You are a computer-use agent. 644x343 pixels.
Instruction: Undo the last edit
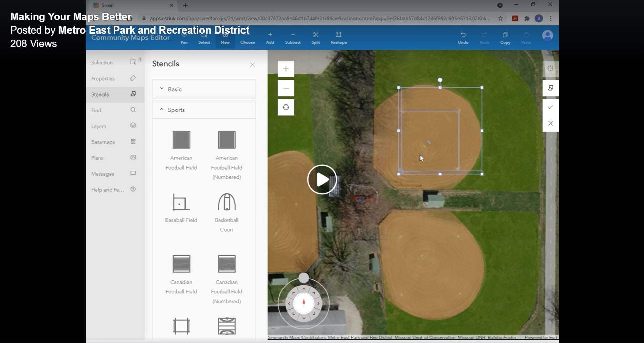click(463, 38)
